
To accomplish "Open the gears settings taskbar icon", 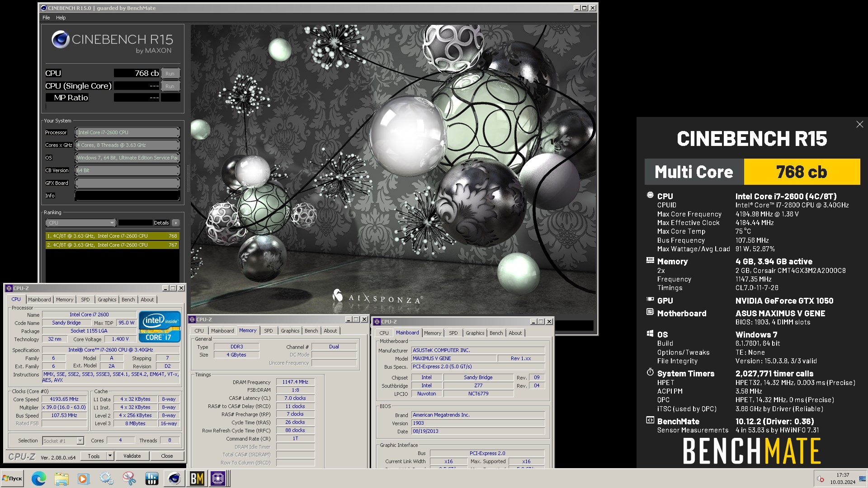I will click(x=106, y=479).
